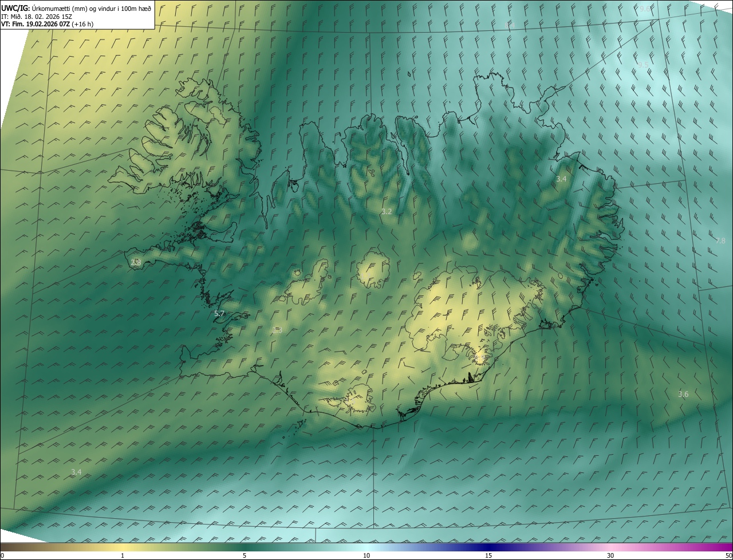The image size is (733, 560).
Task: Click the 5.7 value label on the map
Action: (219, 314)
